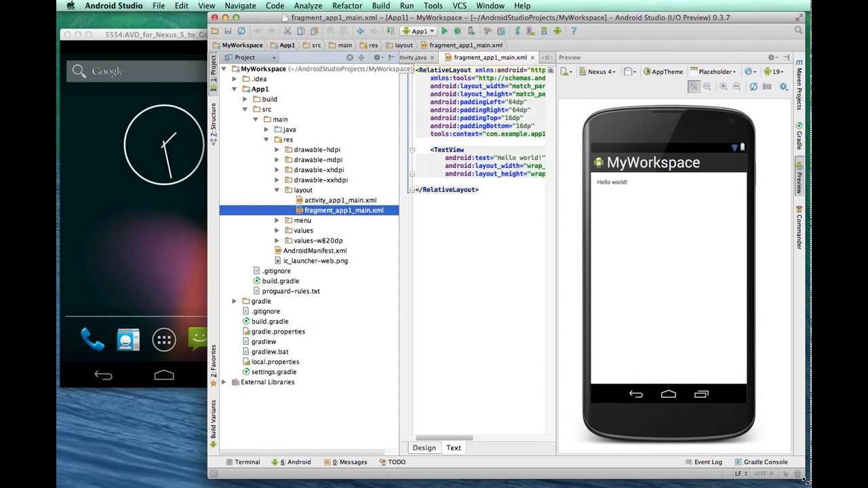Click the Project panel settings gear icon
The image size is (868, 488).
pos(378,58)
